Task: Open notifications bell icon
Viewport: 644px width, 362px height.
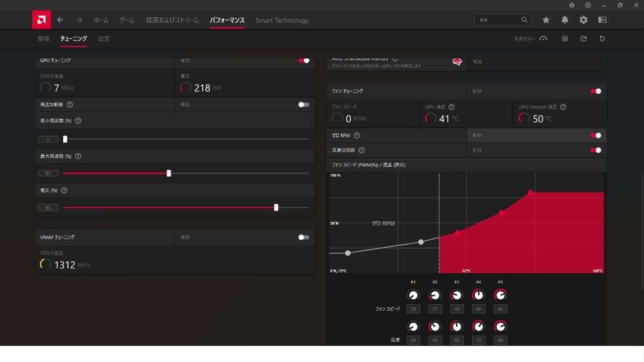Action: click(x=565, y=20)
